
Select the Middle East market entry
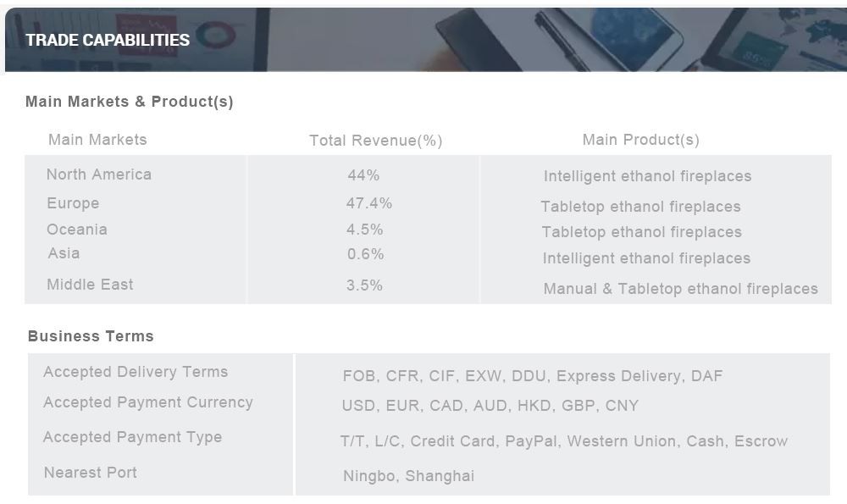[x=90, y=285]
